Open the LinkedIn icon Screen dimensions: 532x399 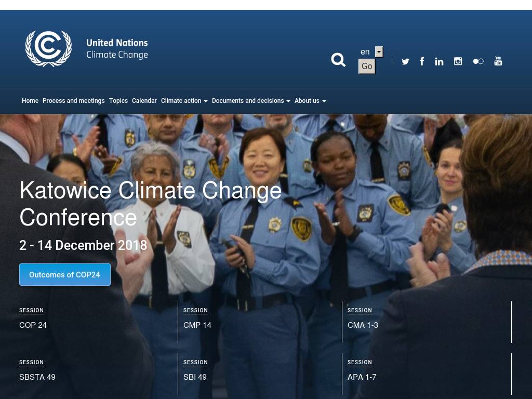439,61
